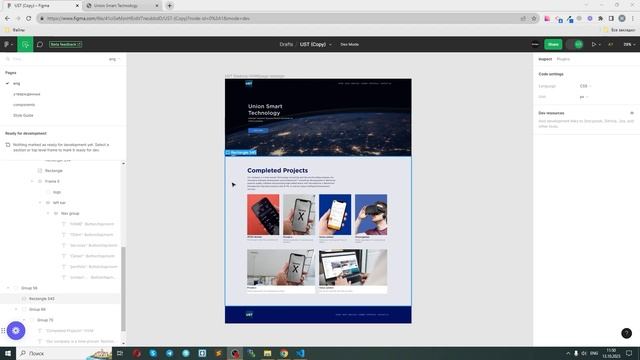Viewport: 640px width, 360px height.
Task: Select the "Completed Projects" text layer
Action: coord(69,331)
